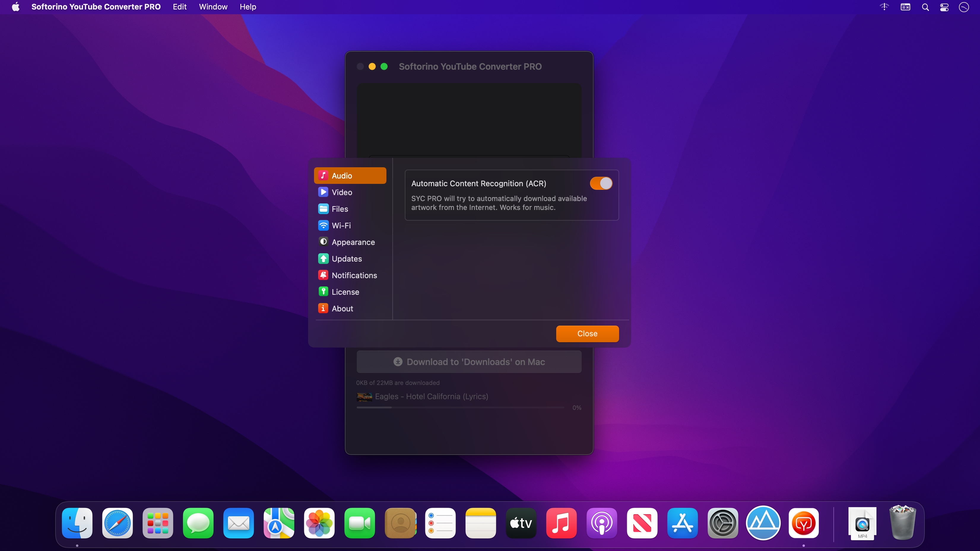Open the Notifications settings section
Image resolution: width=980 pixels, height=551 pixels.
point(350,275)
